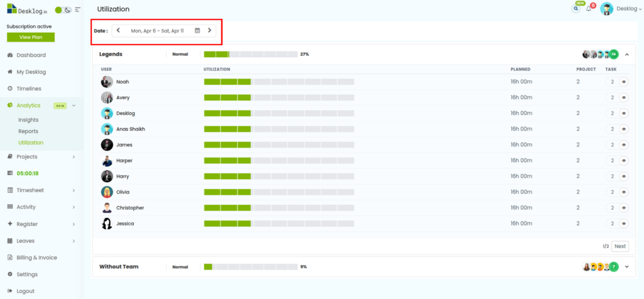Click the Desklog logo
The image size is (644, 299).
point(28,9)
